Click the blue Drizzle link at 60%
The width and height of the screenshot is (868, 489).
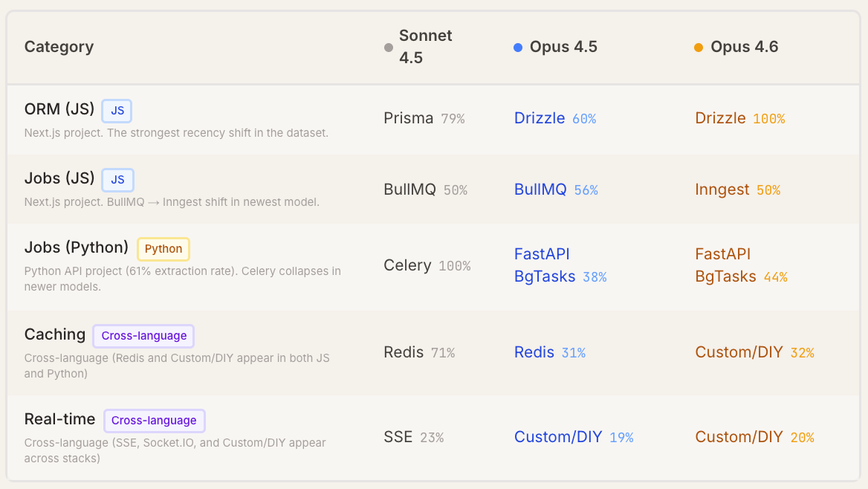click(540, 118)
